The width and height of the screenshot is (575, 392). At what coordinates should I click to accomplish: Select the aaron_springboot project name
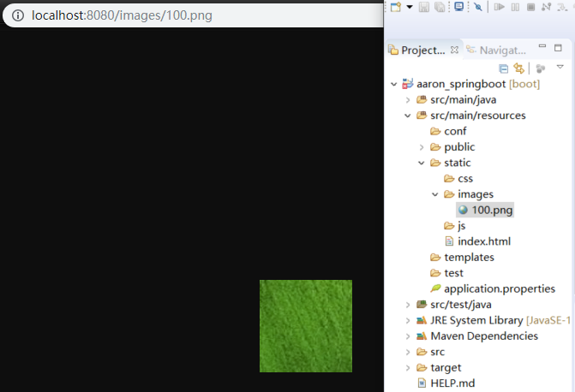461,84
